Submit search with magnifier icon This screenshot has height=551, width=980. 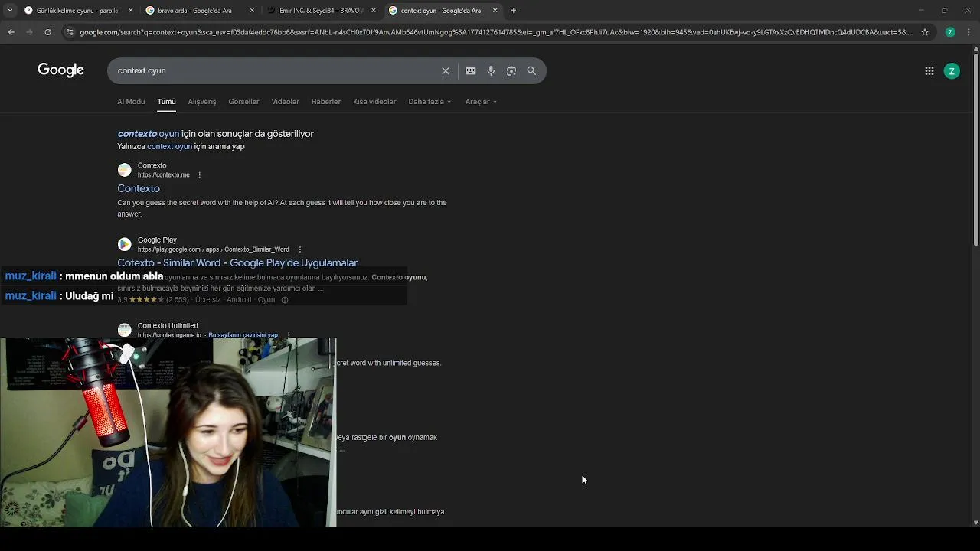[x=531, y=71]
